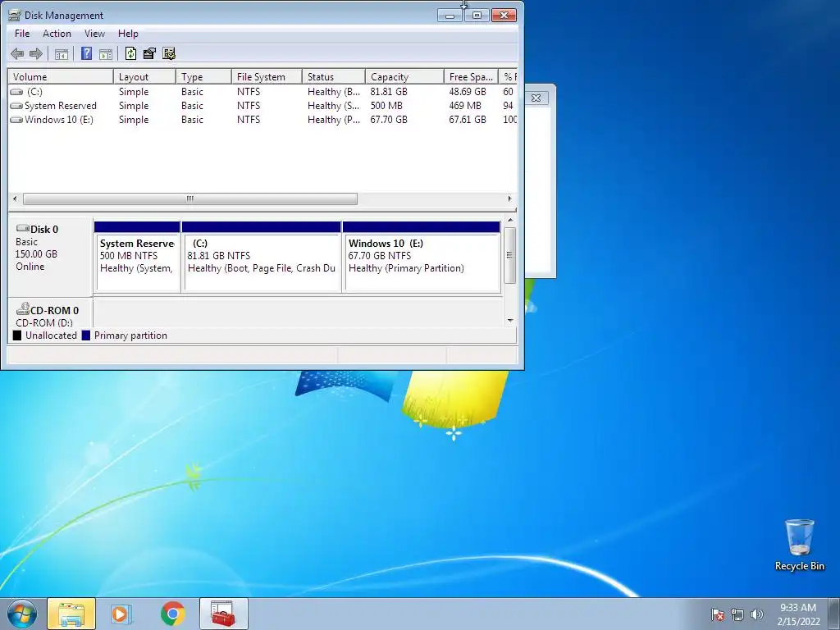
Task: Open the Recycle Bin desktop icon
Action: point(799,545)
